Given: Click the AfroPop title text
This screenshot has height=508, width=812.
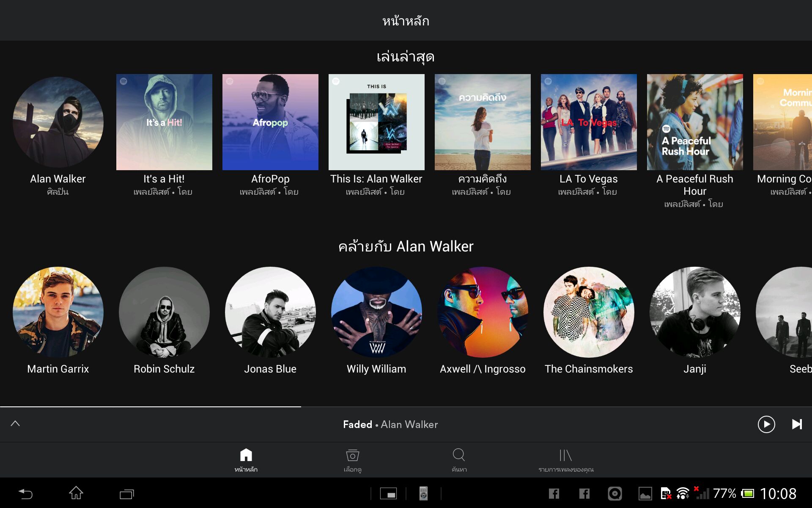Looking at the screenshot, I should point(270,179).
